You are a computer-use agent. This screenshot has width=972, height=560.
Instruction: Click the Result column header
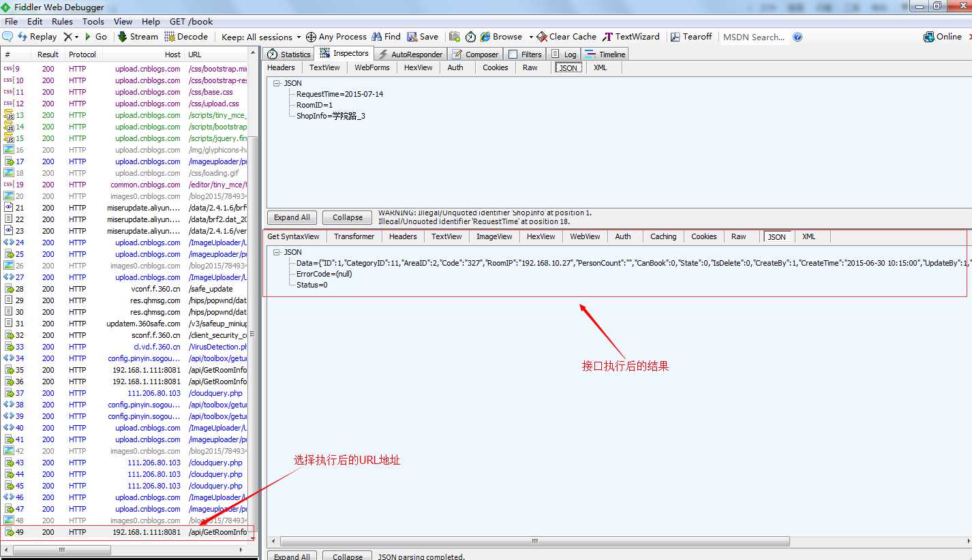coord(48,55)
